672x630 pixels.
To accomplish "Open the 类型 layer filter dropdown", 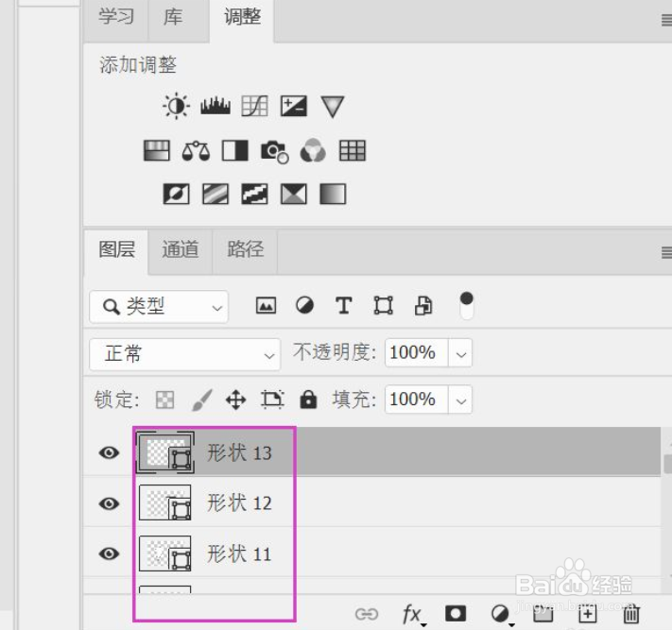I will 159,307.
